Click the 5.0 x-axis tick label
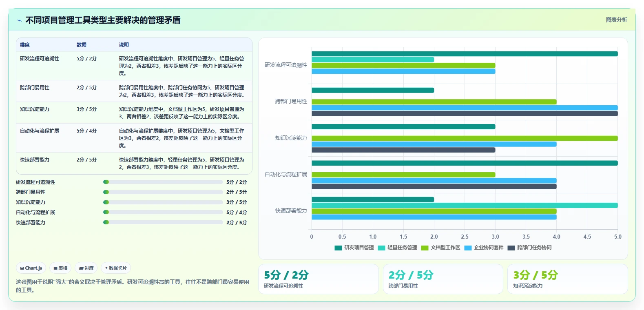 tap(617, 237)
